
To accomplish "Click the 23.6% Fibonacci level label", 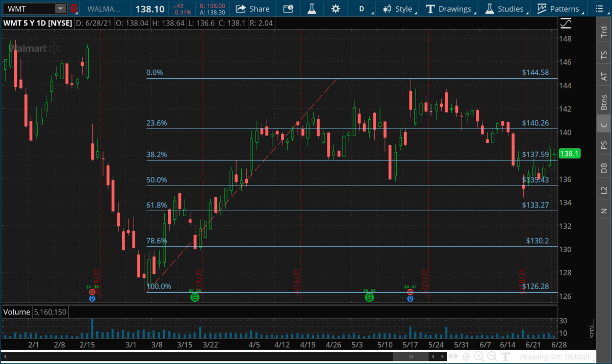I will click(157, 123).
